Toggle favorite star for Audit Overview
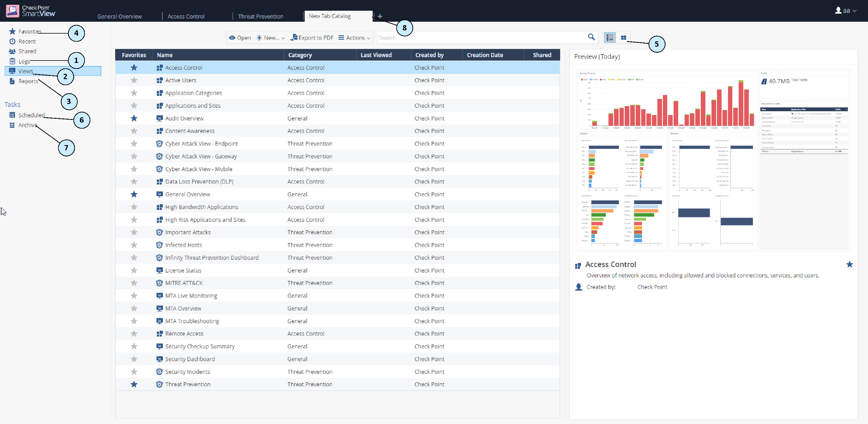This screenshot has width=868, height=424. pos(134,118)
